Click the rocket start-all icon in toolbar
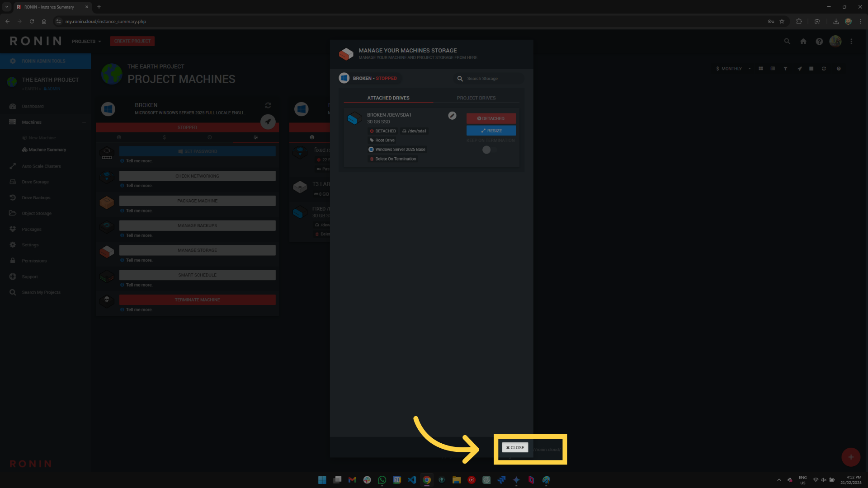 click(799, 69)
